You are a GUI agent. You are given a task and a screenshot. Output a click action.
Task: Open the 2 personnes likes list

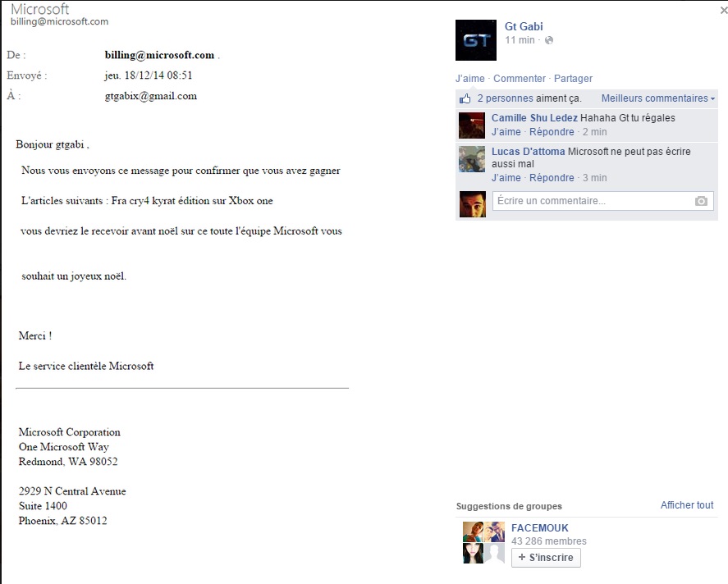pyautogui.click(x=505, y=98)
